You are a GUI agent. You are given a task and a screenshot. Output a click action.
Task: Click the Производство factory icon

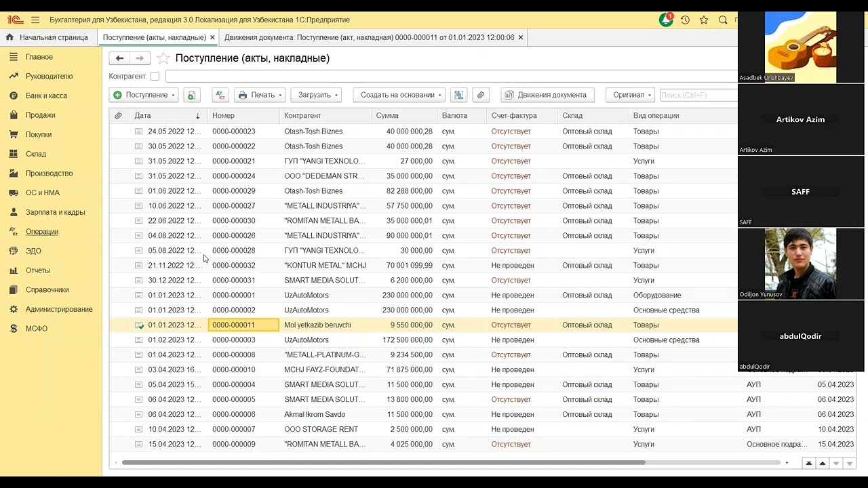pos(14,174)
